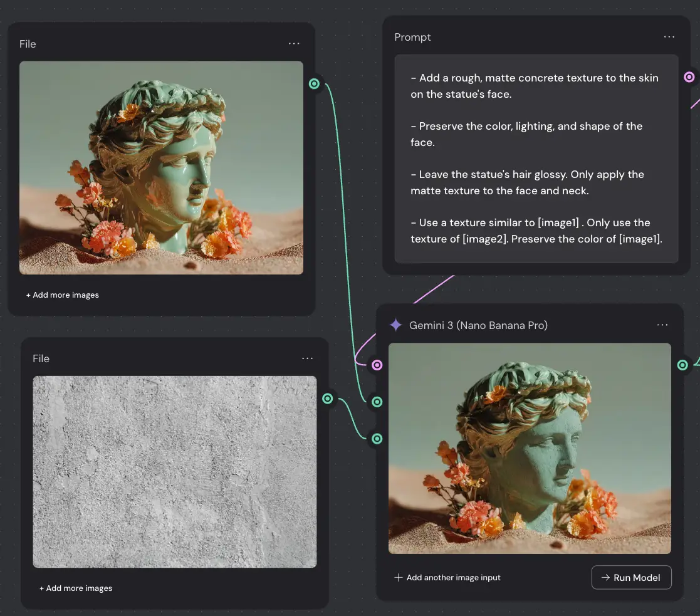
Task: Click "Add more images" under the concrete texture
Action: pyautogui.click(x=76, y=588)
